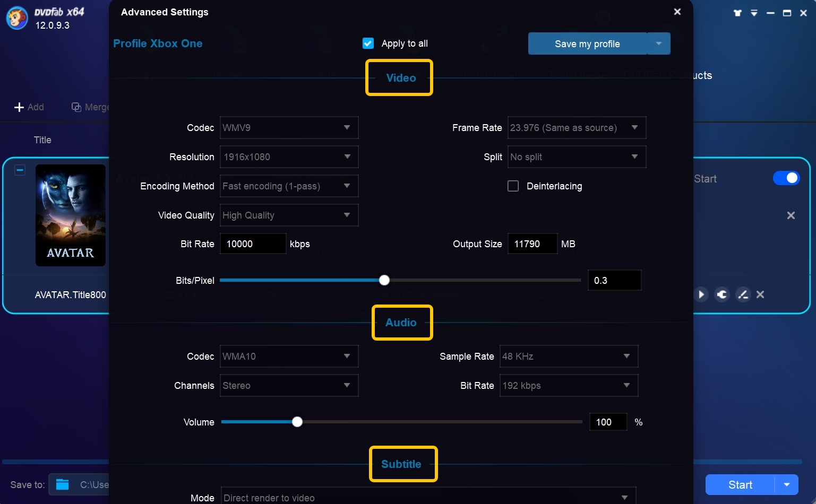Viewport: 816px width, 504px height.
Task: Click the Add plus icon
Action: click(19, 107)
